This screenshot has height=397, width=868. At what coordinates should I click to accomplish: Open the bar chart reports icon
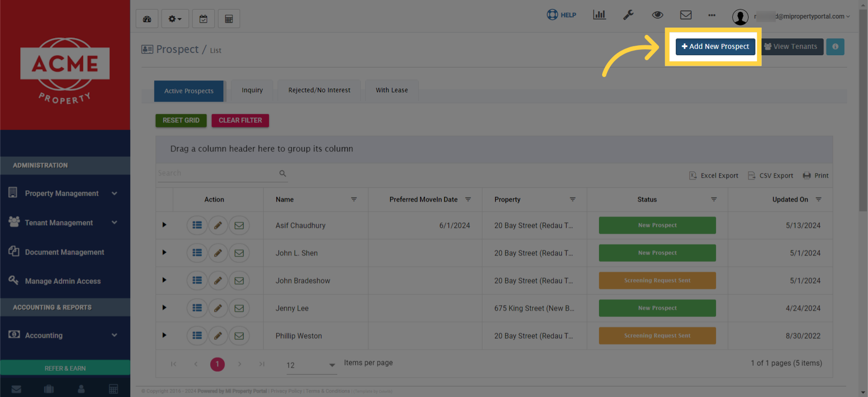pyautogui.click(x=599, y=15)
